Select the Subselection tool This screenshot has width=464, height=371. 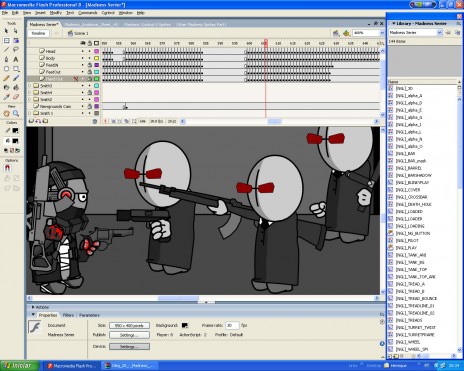click(x=16, y=31)
